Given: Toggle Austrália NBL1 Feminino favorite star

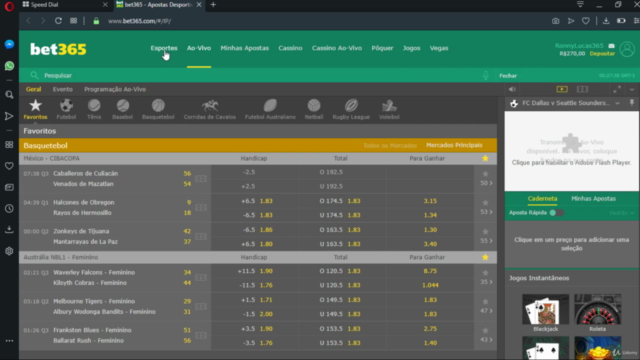Looking at the screenshot, I should [485, 258].
